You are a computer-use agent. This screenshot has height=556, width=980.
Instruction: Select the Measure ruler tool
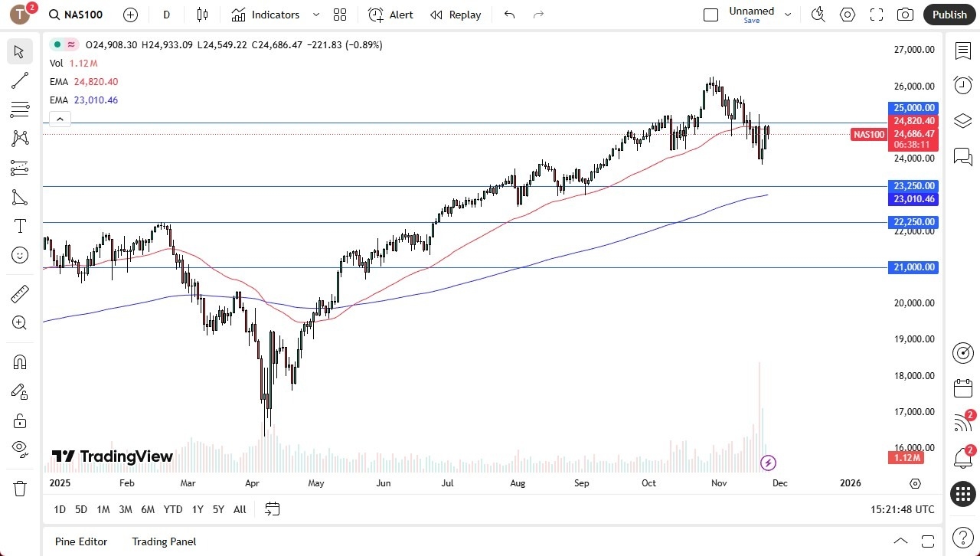(x=19, y=293)
